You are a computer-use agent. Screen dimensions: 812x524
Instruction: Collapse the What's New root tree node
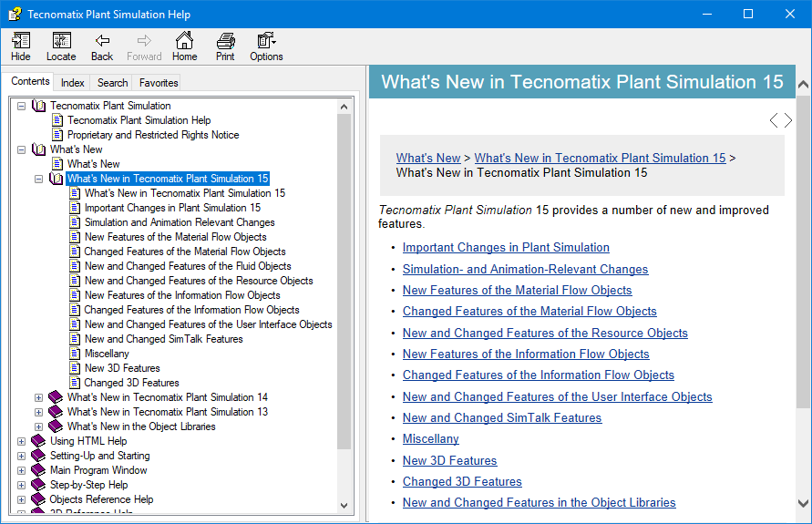tap(21, 149)
